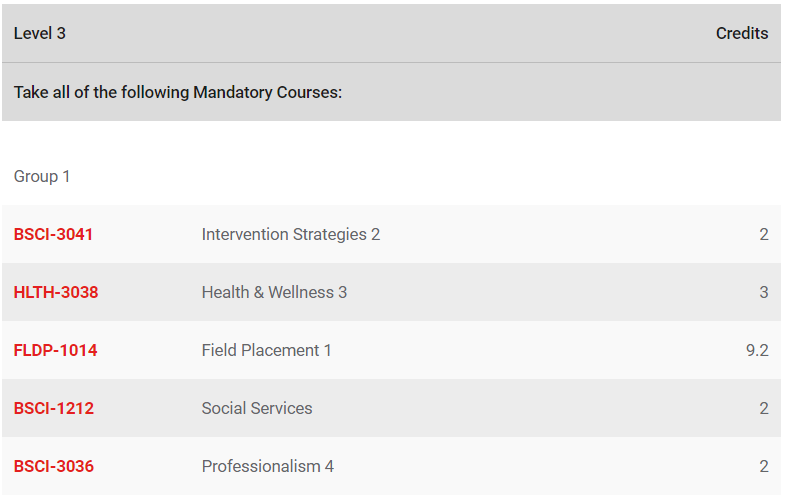786x501 pixels.
Task: Select the credit value for Health & Wellness 3
Action: 763,293
